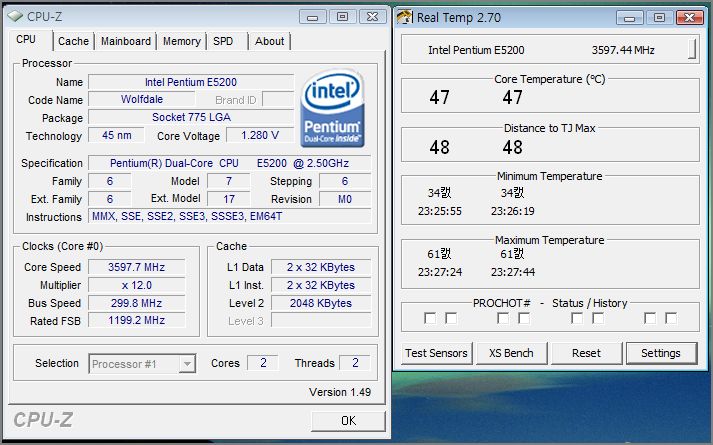
Task: Click the Multiplier value 'x 12.0'
Action: pyautogui.click(x=136, y=285)
